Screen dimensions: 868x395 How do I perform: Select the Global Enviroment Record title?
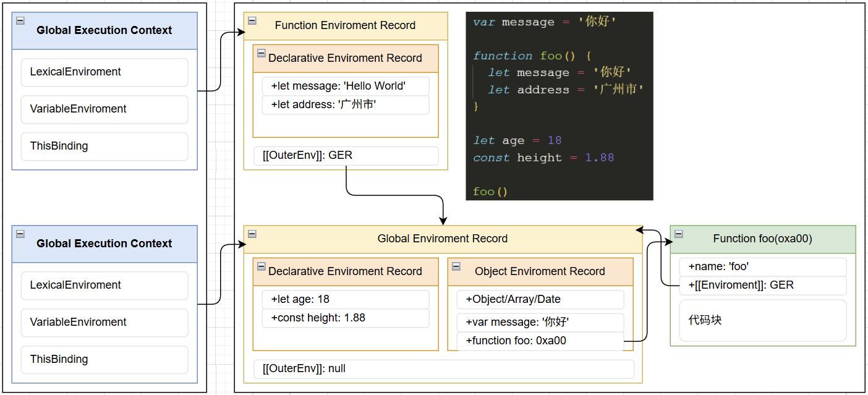point(443,239)
